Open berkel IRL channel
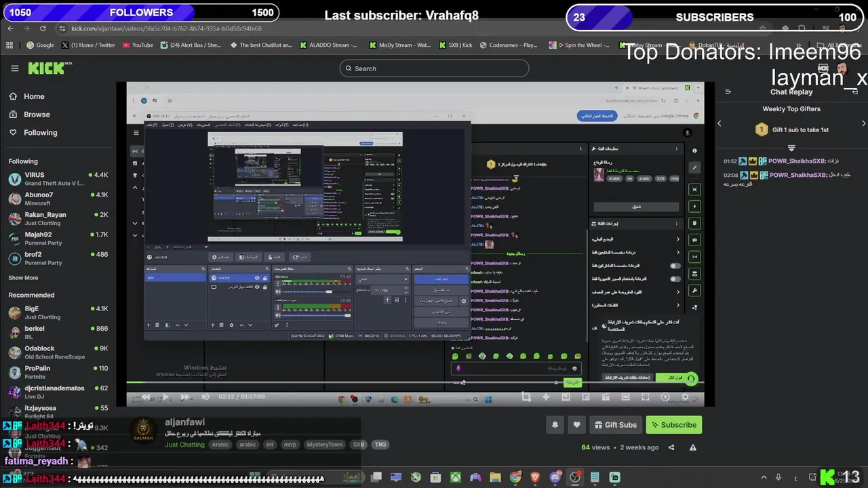Image resolution: width=868 pixels, height=488 pixels. click(60, 332)
